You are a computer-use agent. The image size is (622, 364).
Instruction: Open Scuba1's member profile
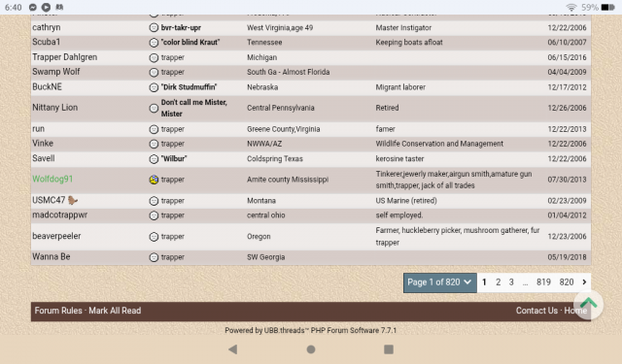46,42
